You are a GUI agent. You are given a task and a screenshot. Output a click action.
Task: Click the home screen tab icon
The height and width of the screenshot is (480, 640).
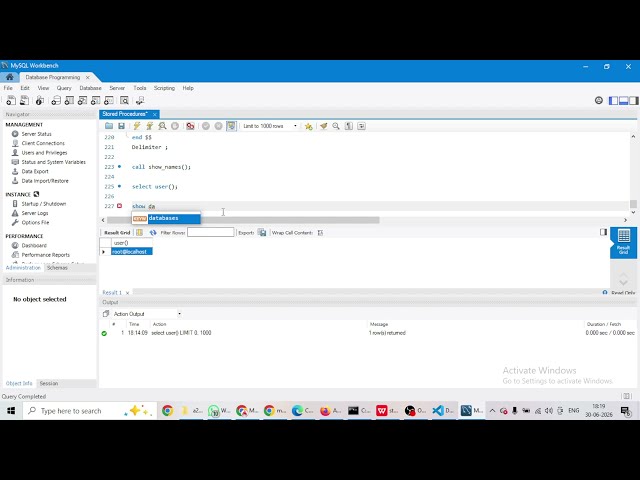[x=9, y=77]
